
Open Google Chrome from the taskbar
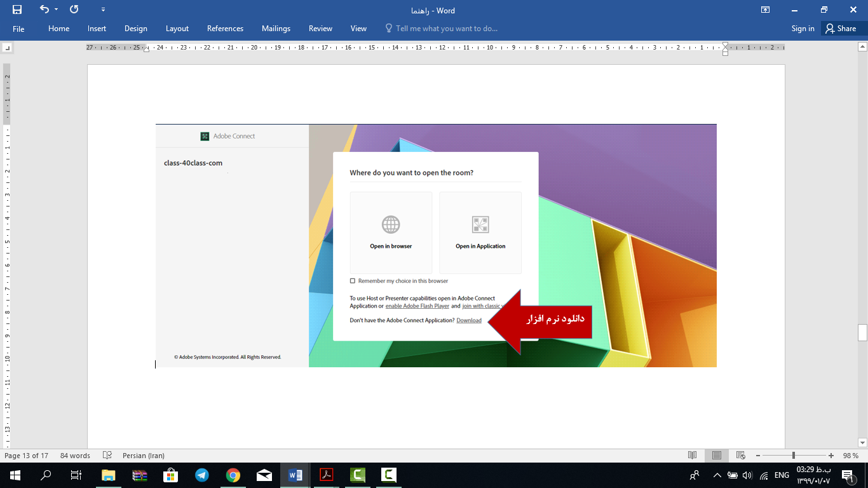tap(233, 475)
